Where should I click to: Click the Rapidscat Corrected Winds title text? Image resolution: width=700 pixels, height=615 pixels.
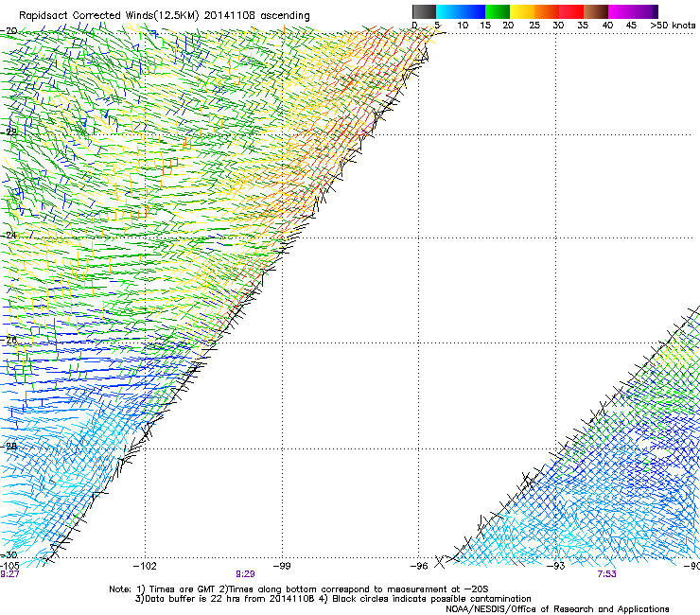coord(165,15)
